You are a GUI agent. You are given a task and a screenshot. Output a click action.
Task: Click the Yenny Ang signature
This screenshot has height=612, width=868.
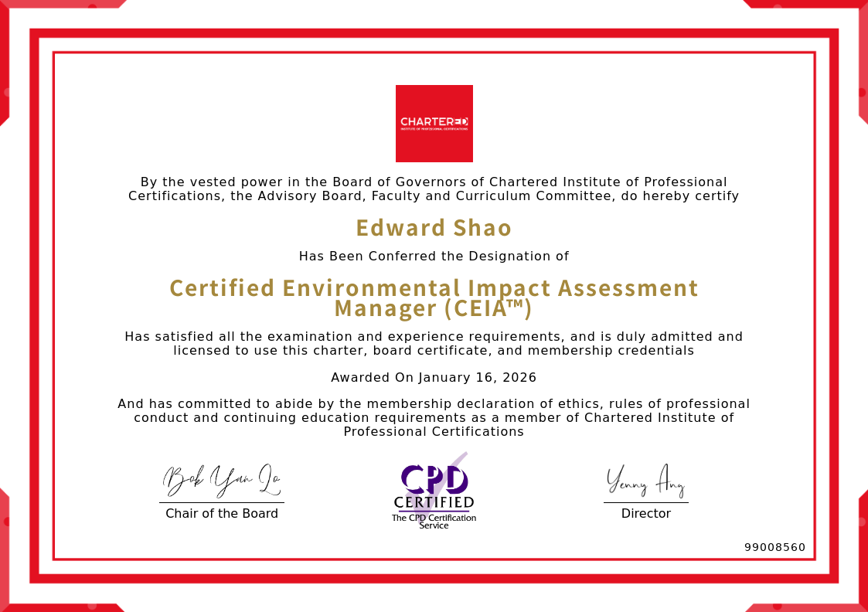click(x=645, y=481)
